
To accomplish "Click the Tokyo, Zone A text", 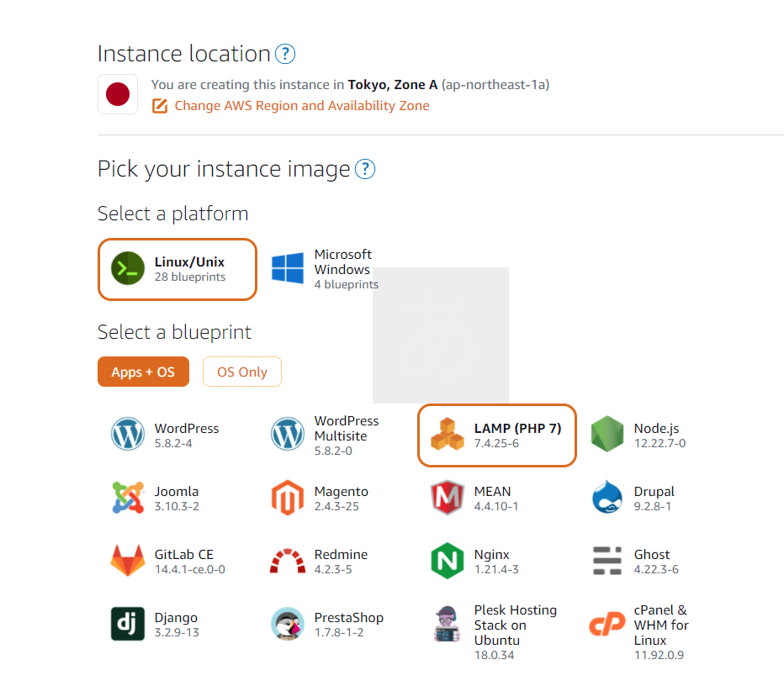I will (393, 84).
